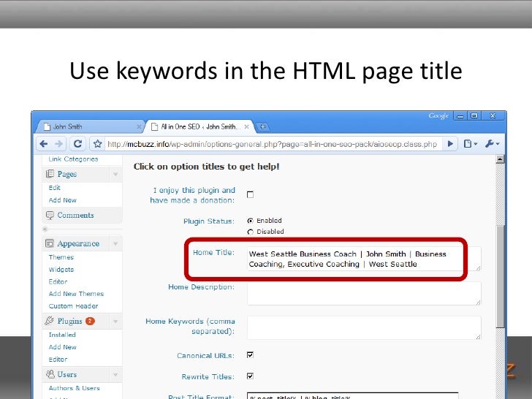This screenshot has height=399, width=532.
Task: Open Installed plugins link
Action: pos(62,335)
